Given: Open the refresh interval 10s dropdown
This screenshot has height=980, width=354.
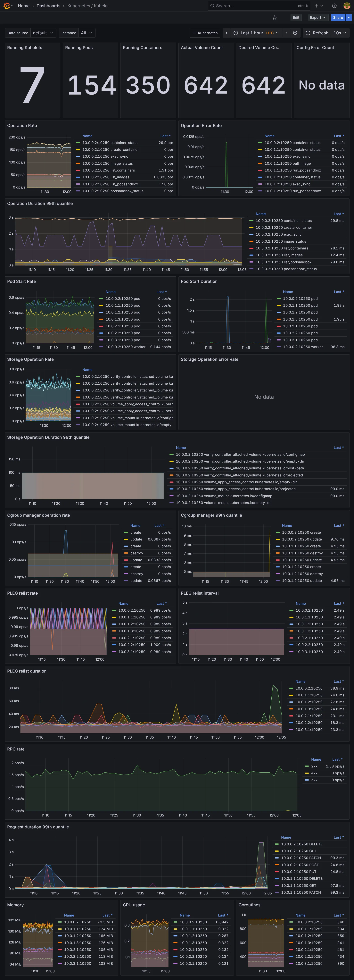Looking at the screenshot, I should (x=340, y=33).
